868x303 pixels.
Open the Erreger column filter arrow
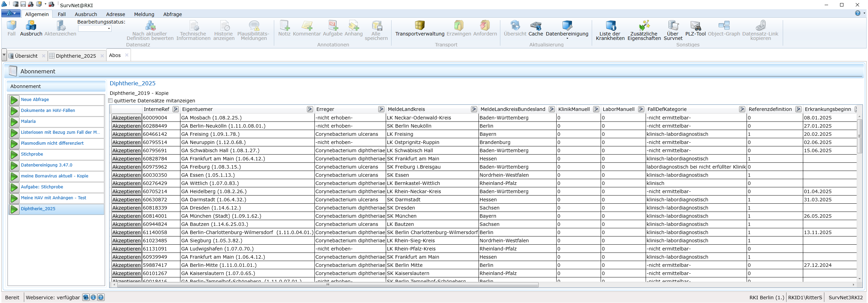381,109
